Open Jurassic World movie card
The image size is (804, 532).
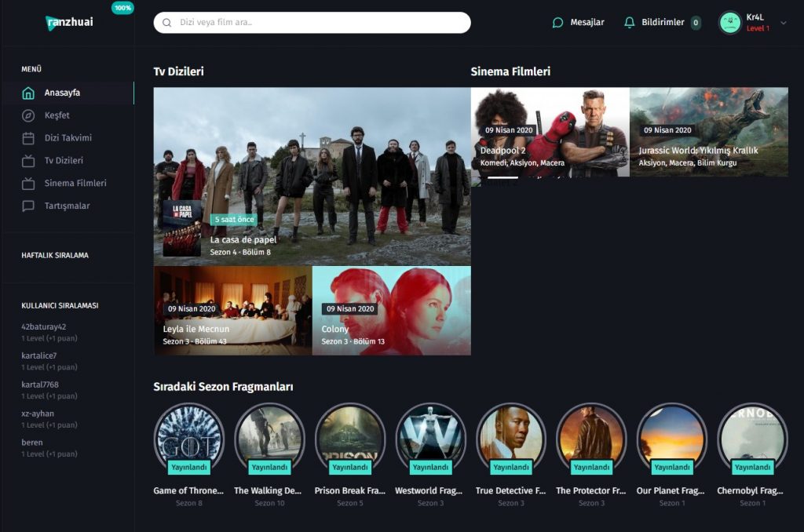708,132
